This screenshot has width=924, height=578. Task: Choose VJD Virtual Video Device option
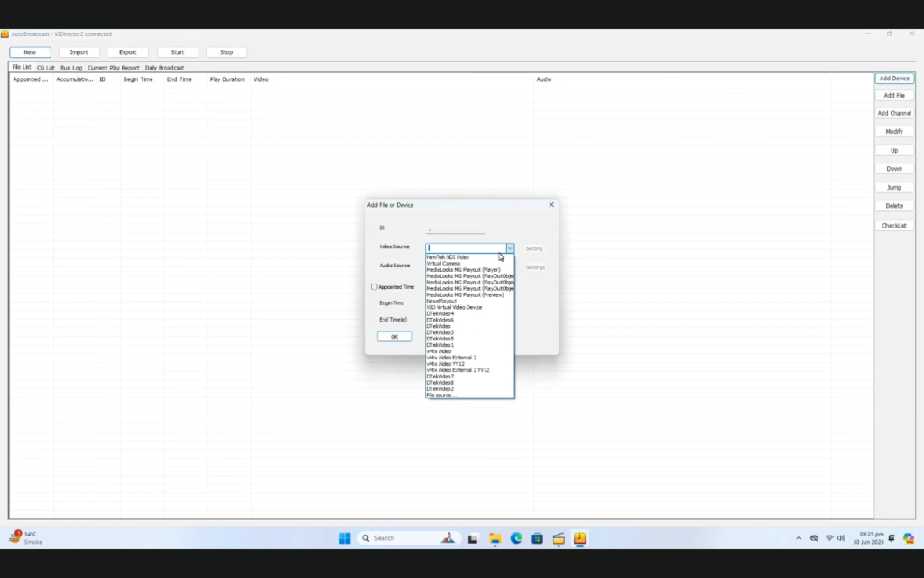tap(454, 307)
